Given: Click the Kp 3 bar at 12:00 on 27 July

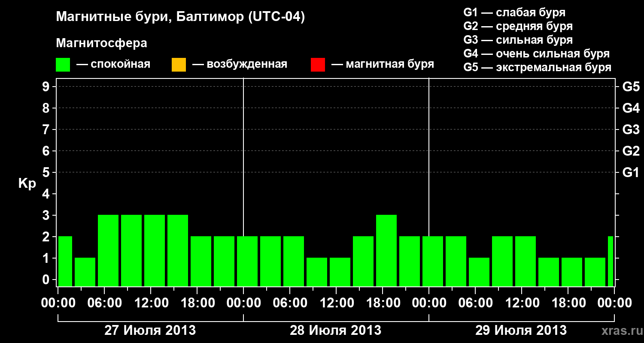Looking at the screenshot, I should pos(155,250).
